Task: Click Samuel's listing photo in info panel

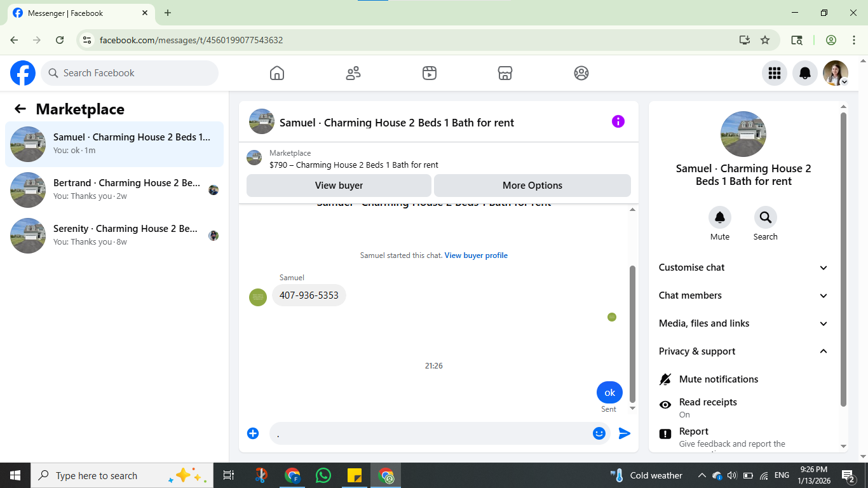Action: (x=743, y=134)
